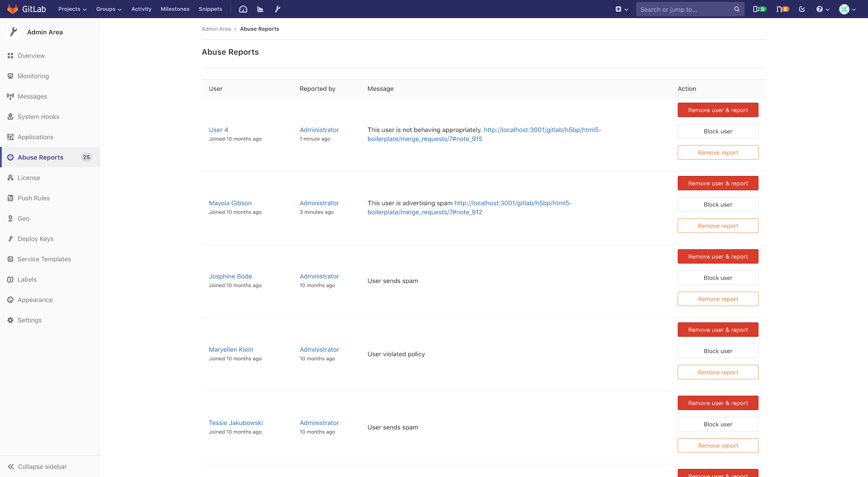Open the dashboard home icon
Image resolution: width=868 pixels, height=477 pixels.
tap(243, 9)
